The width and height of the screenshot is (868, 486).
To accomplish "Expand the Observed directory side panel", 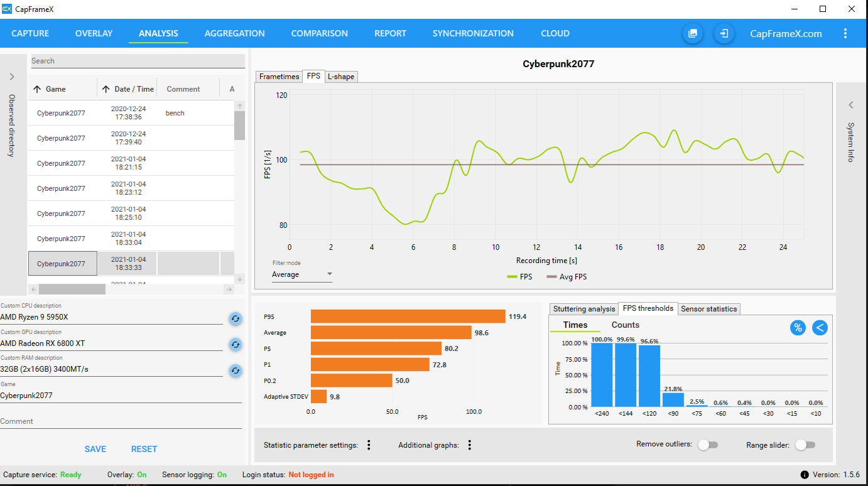I will [x=12, y=77].
